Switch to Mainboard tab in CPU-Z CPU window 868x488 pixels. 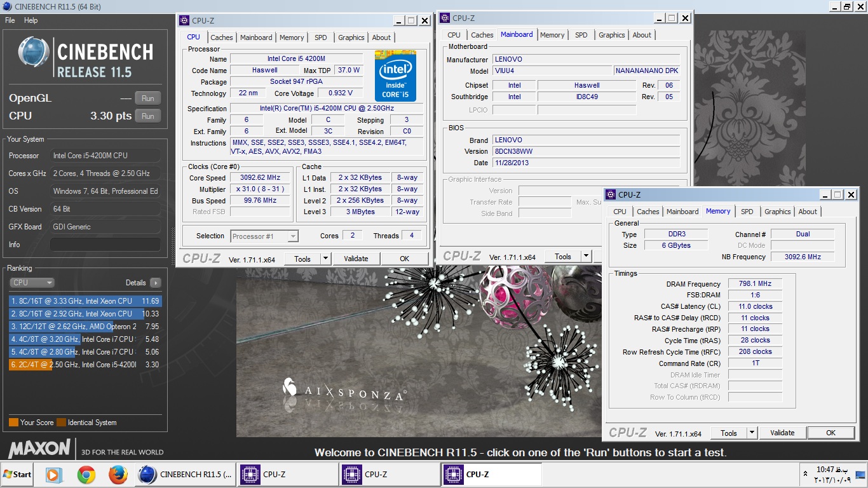tap(256, 37)
